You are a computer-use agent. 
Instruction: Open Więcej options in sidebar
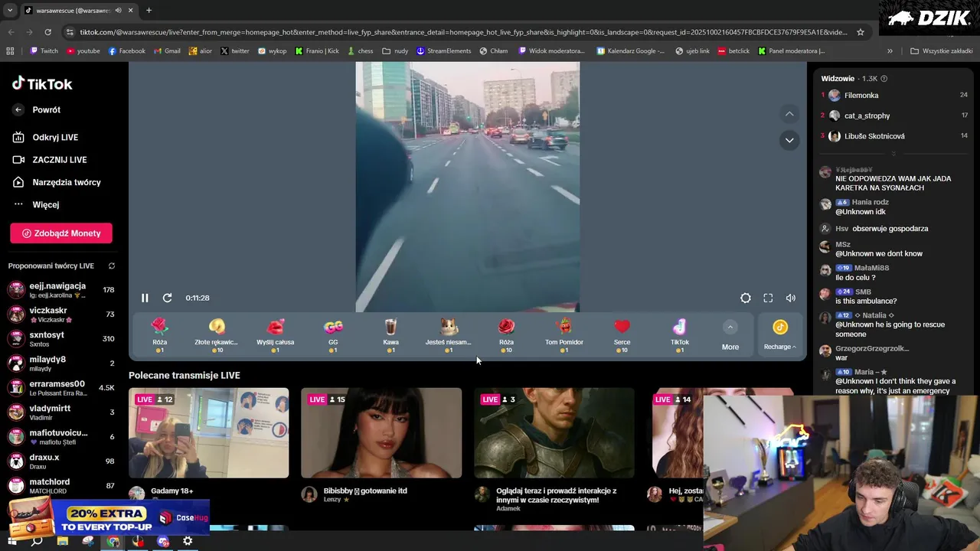tap(45, 204)
